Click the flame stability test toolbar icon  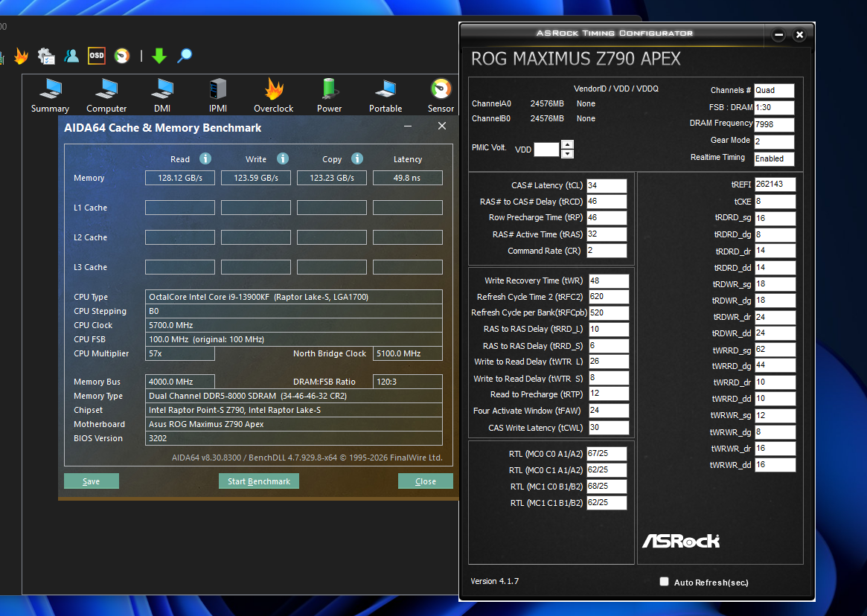point(21,56)
